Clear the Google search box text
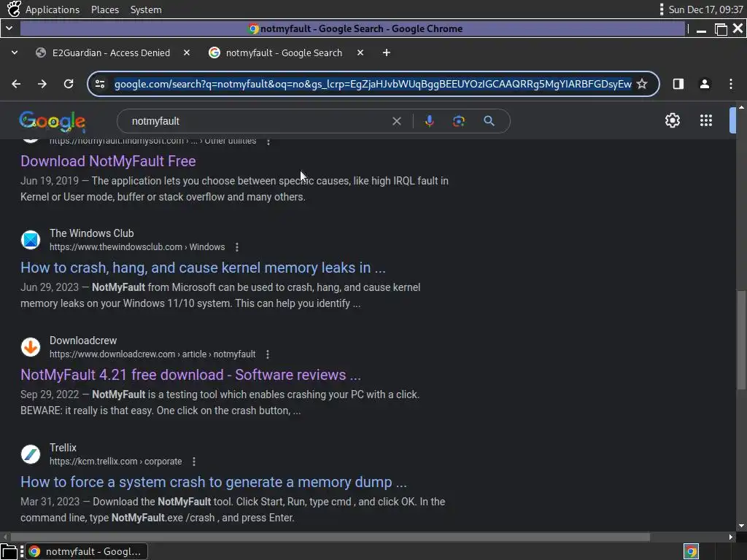Screen dimensions: 747x560 click(396, 121)
